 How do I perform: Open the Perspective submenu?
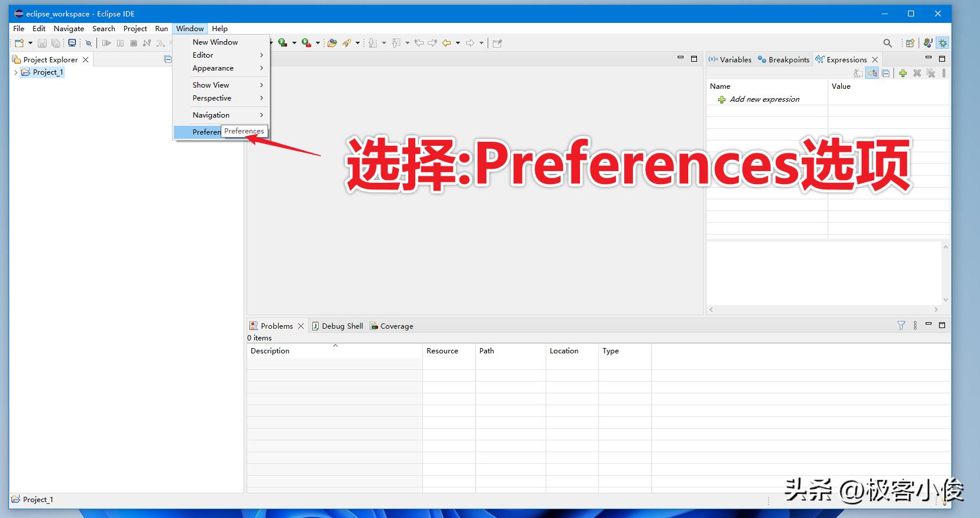point(221,98)
